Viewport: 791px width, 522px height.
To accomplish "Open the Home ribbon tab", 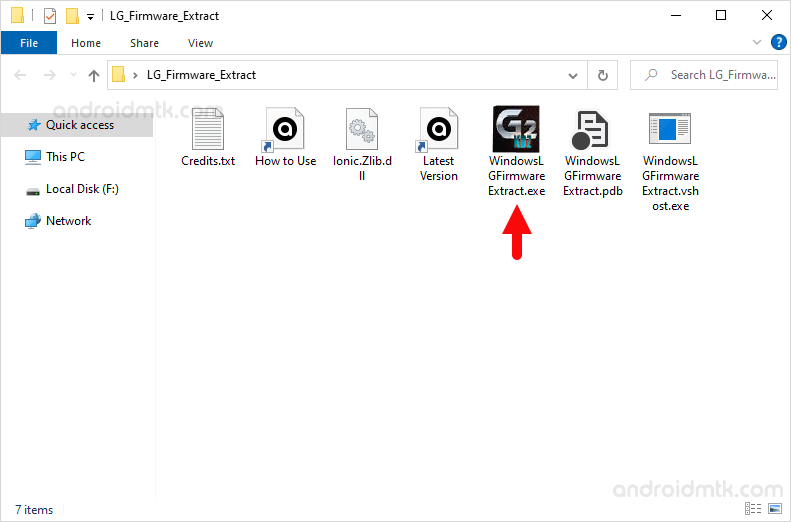I will [x=86, y=43].
